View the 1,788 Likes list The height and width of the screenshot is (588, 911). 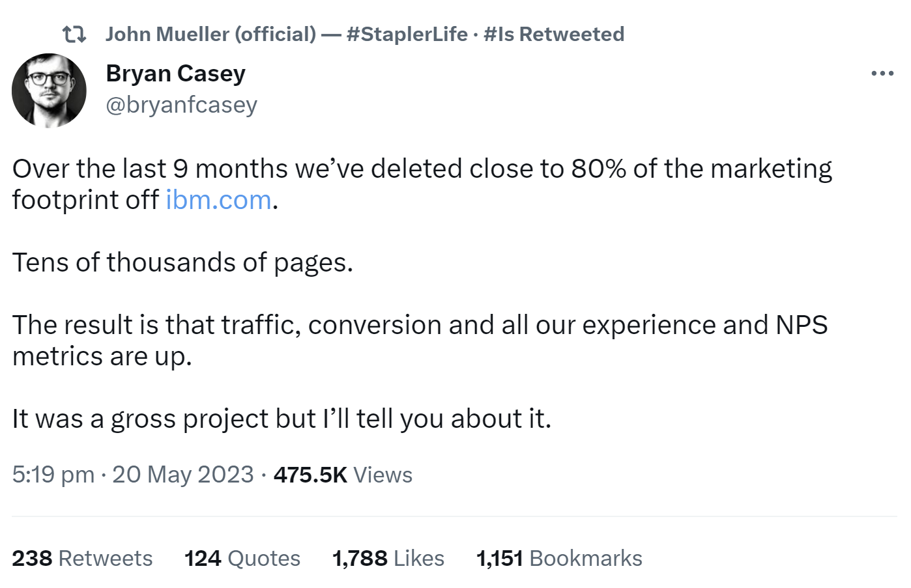point(388,558)
